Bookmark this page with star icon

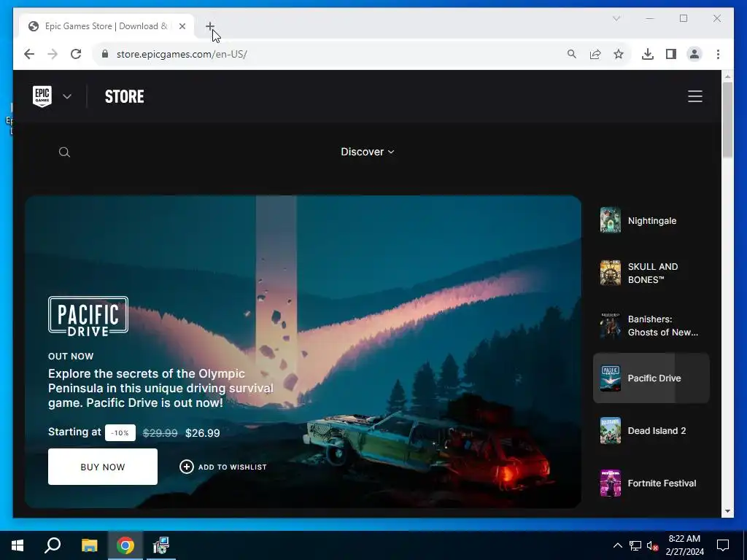[x=619, y=54]
